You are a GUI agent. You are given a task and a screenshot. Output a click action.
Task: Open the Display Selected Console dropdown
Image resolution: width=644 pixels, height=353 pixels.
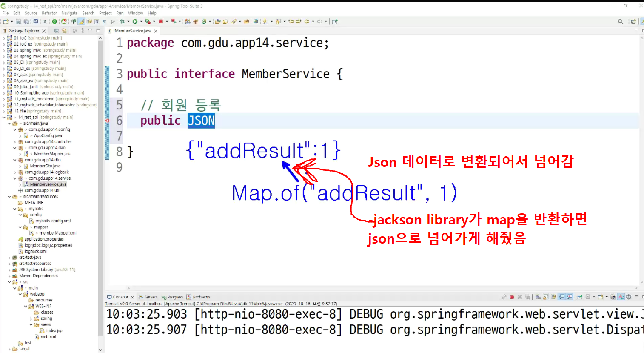click(594, 297)
